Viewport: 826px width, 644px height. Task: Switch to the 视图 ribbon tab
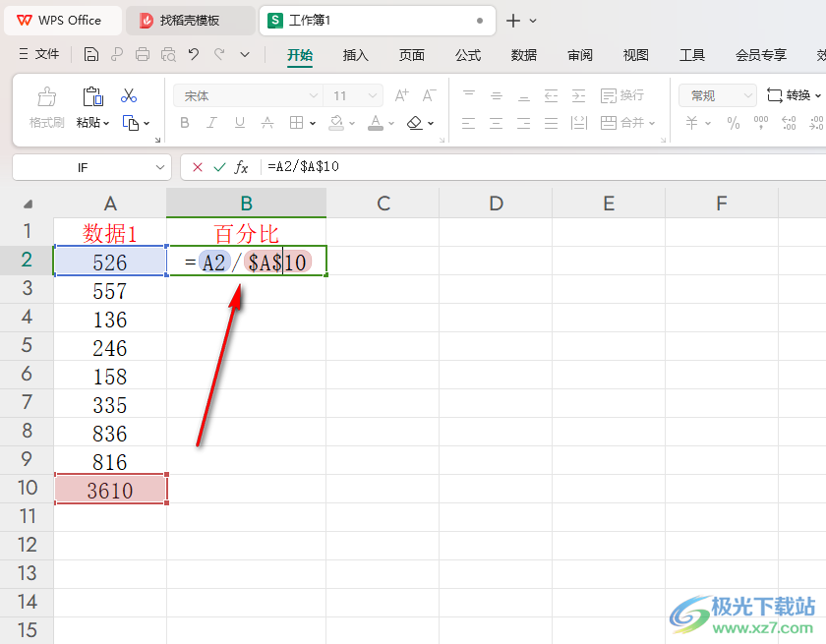pyautogui.click(x=636, y=55)
